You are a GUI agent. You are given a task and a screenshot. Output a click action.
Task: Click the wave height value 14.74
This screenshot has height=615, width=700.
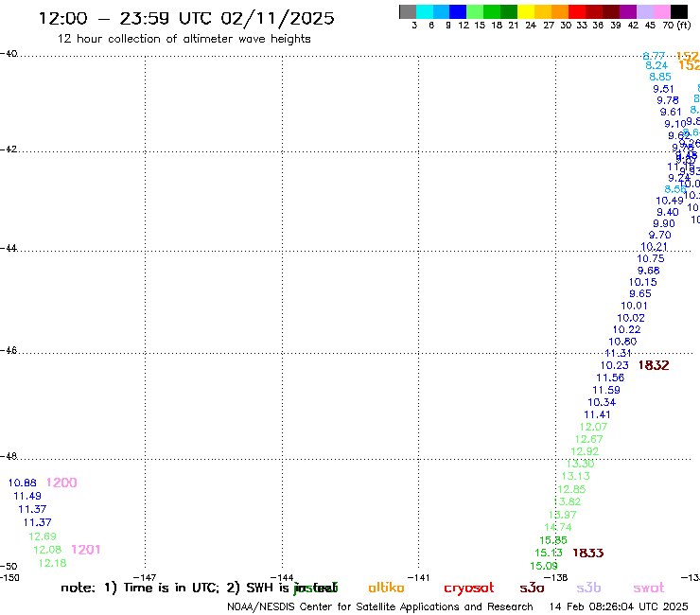[558, 527]
